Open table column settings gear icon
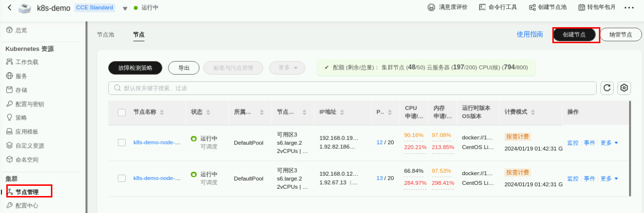This screenshot has height=213, width=644. click(624, 88)
